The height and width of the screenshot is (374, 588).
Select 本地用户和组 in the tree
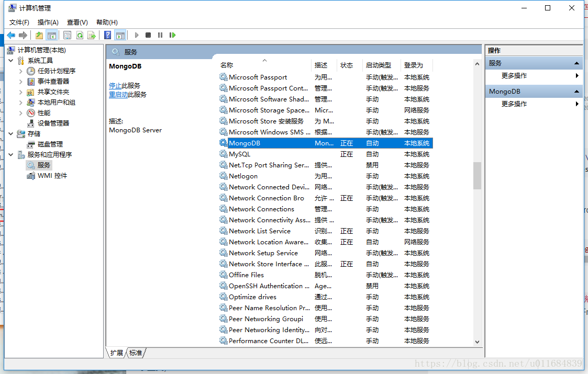(x=56, y=103)
